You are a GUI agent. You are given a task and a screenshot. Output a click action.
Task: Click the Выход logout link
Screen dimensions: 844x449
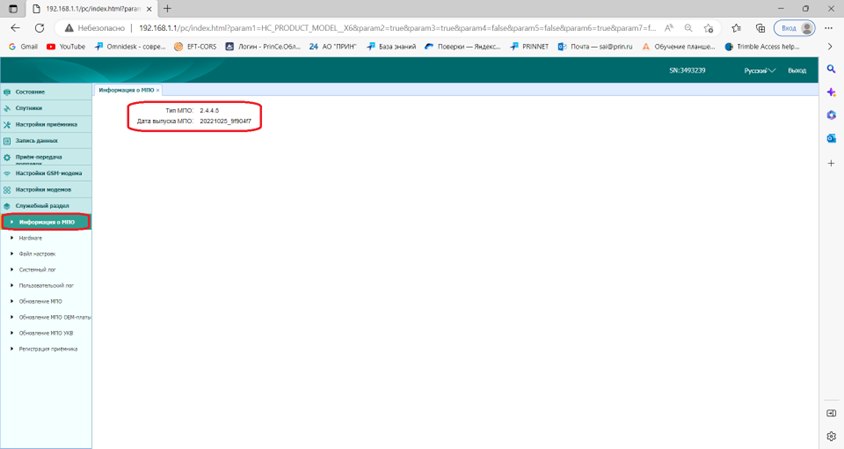point(797,71)
